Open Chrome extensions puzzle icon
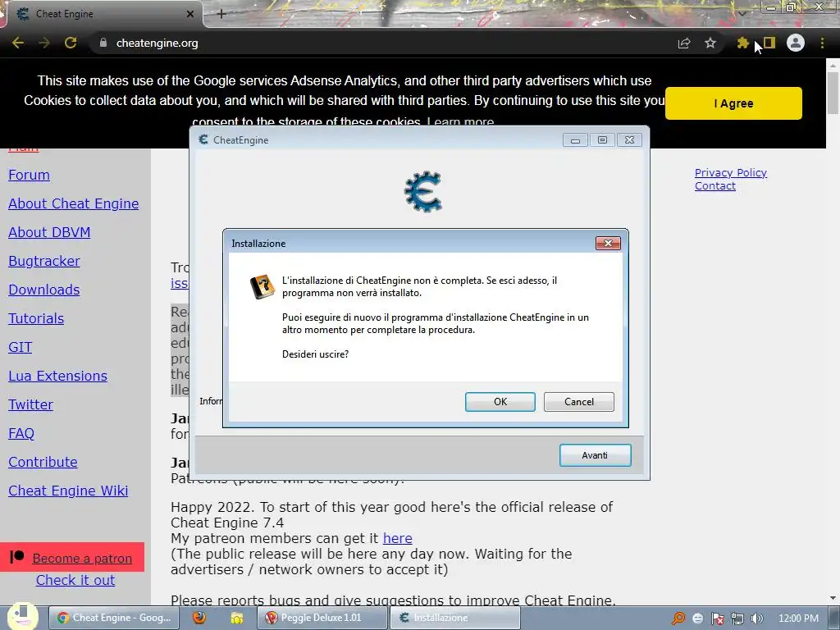The image size is (840, 630). 742,43
